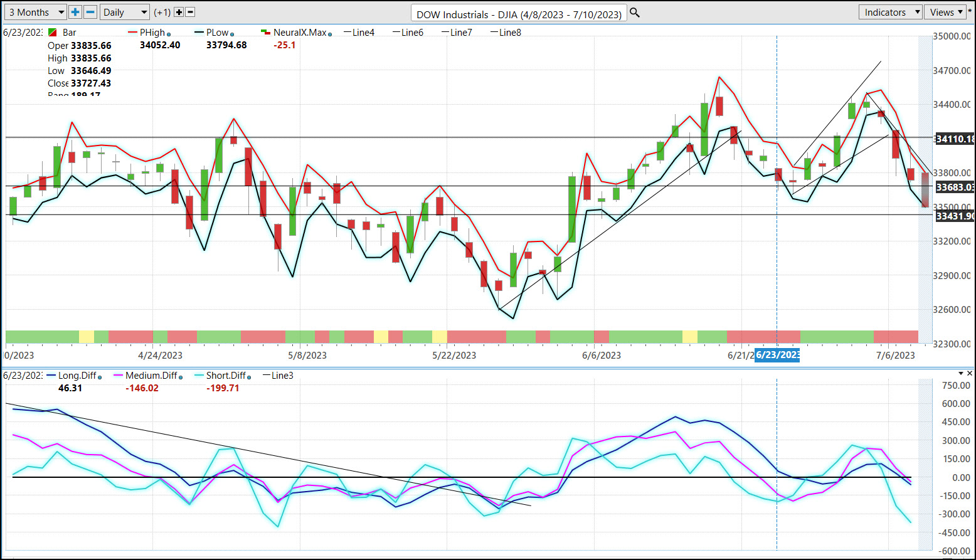The image size is (976, 560).
Task: Click the 4/24/2023 date label
Action: tap(160, 355)
